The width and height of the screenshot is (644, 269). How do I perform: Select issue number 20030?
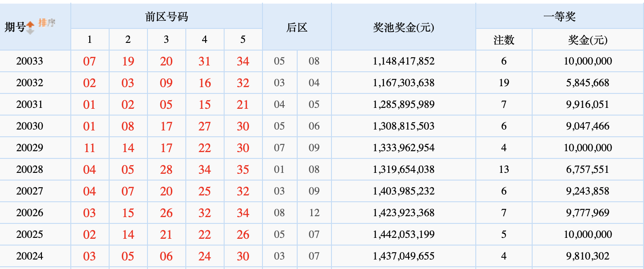29,126
